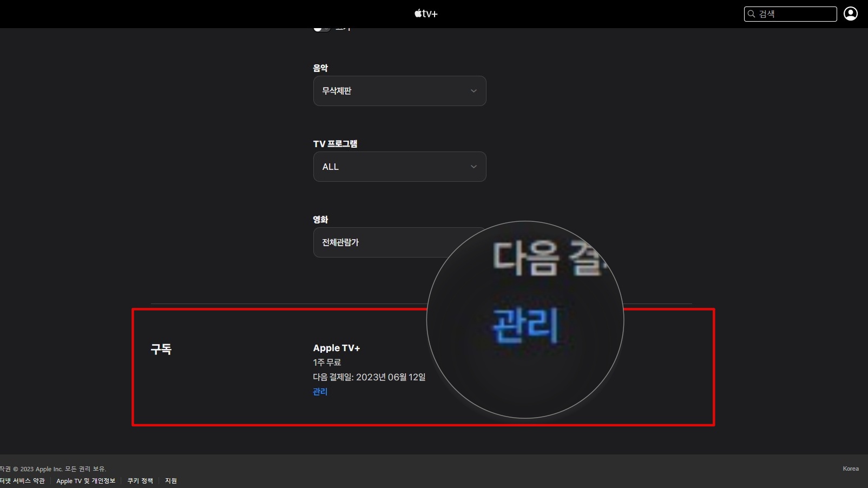Screen dimensions: 868x488
Task: Open 쿠키 정책 footer link
Action: pos(140,481)
